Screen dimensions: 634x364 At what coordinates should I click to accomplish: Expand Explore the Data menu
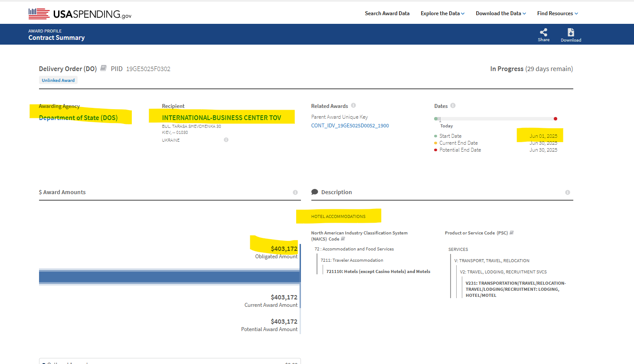point(442,13)
